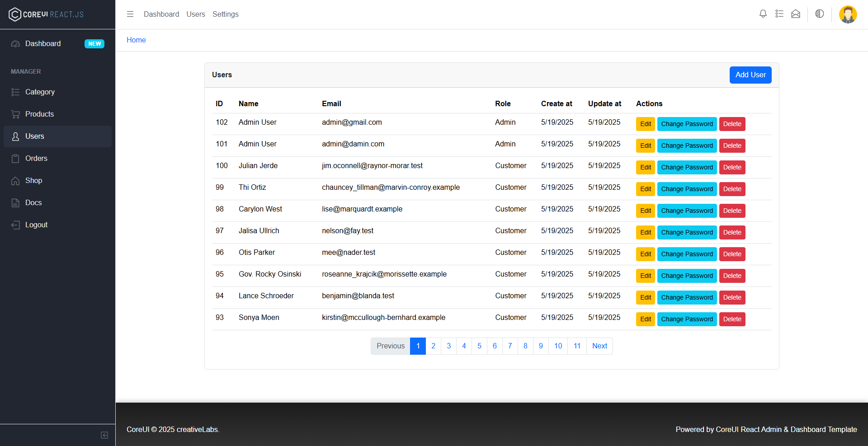Screen dimensions: 868x446
Task: Follow the Home breadcrumb link
Action: click(136, 40)
